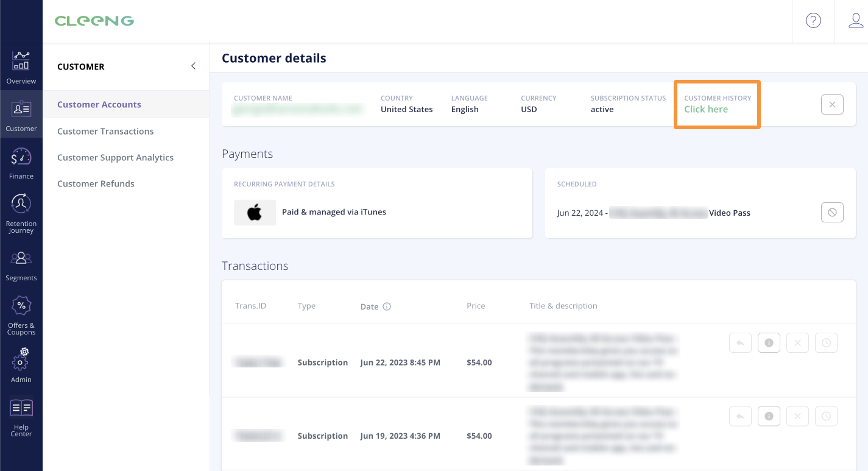
Task: Open the user profile icon at top right
Action: click(x=856, y=20)
